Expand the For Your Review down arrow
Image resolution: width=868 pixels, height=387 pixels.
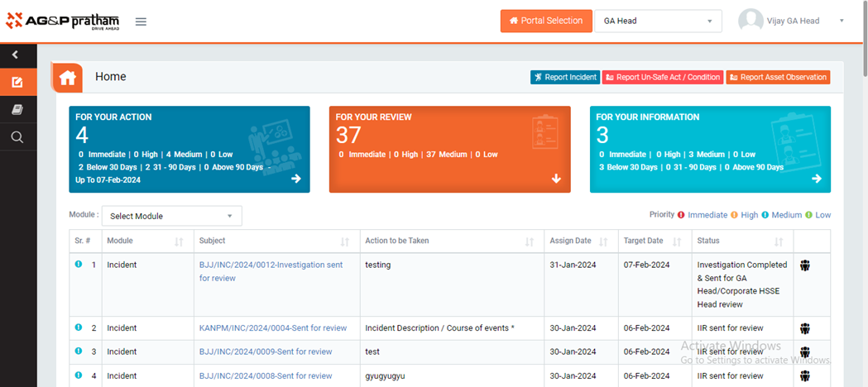(556, 179)
